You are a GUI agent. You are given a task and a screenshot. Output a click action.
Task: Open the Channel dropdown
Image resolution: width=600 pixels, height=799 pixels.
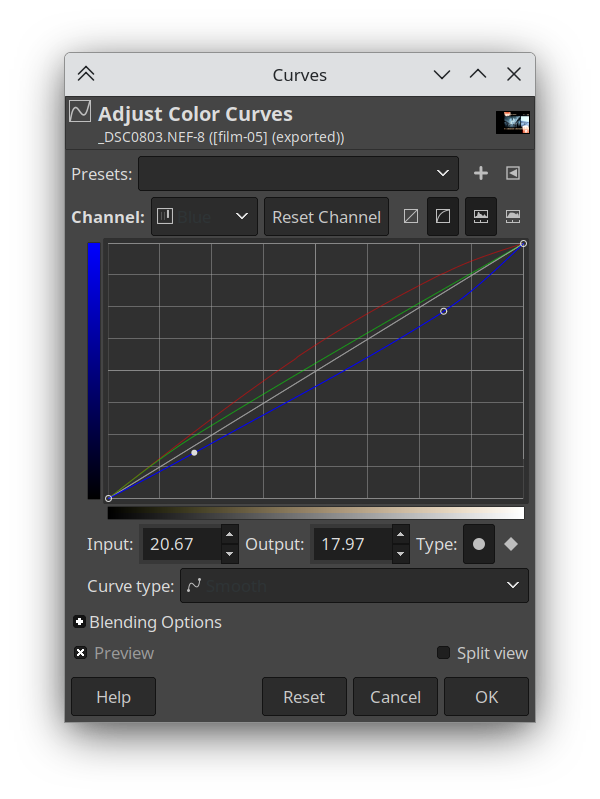click(x=204, y=216)
